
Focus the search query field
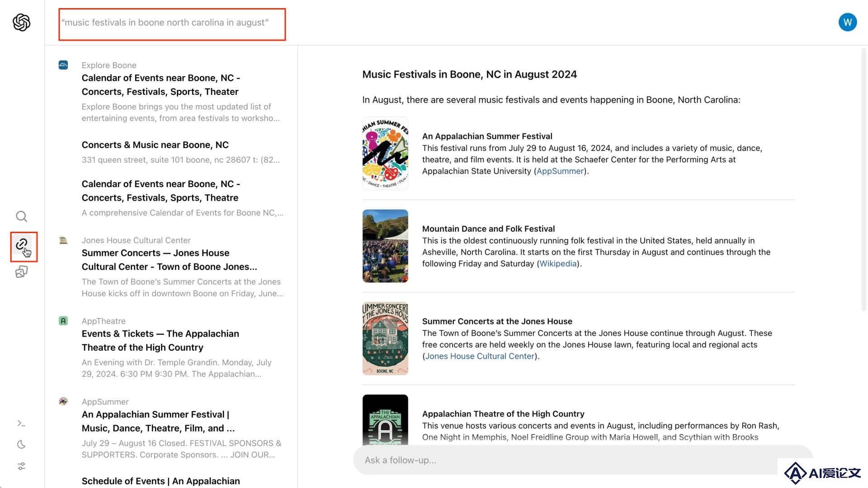172,24
